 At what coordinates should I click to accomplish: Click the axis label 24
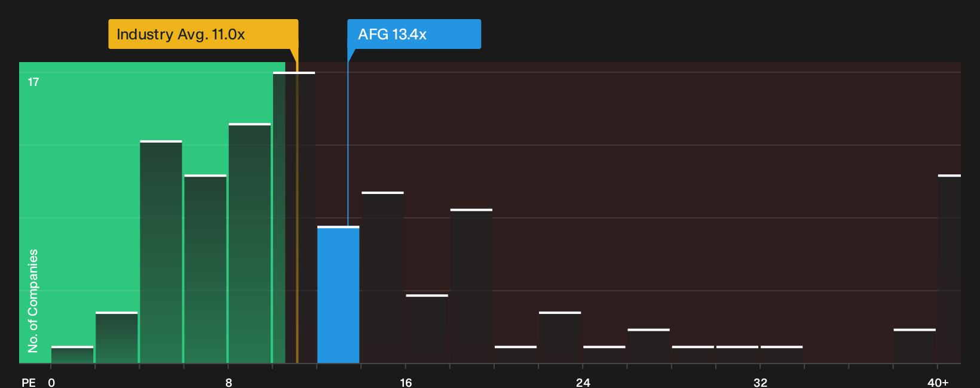(583, 383)
